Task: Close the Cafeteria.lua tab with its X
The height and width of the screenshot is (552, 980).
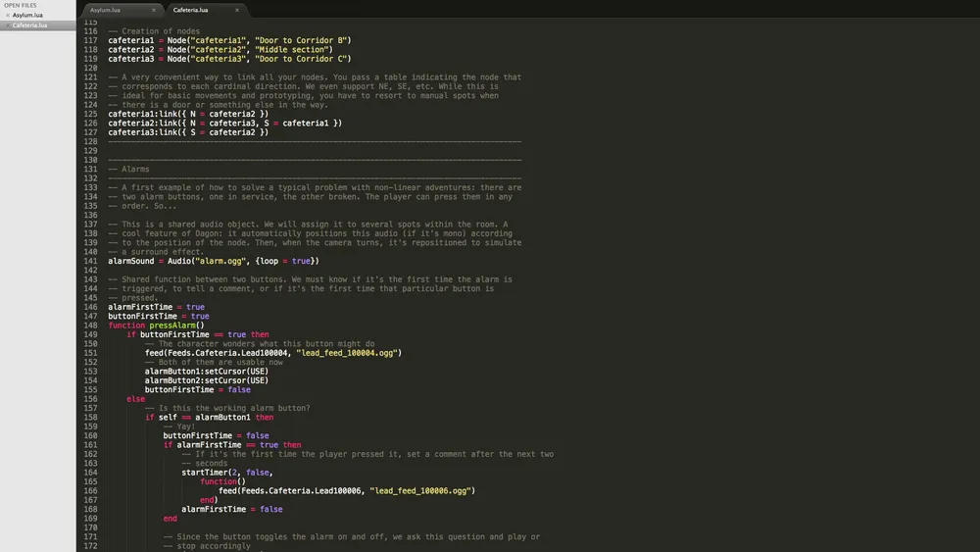Action: [237, 10]
